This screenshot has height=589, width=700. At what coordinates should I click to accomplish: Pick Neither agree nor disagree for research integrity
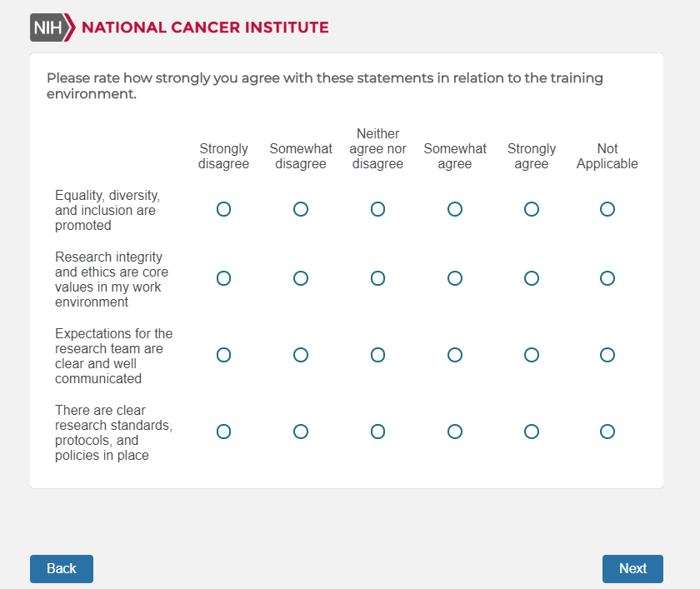click(x=377, y=278)
